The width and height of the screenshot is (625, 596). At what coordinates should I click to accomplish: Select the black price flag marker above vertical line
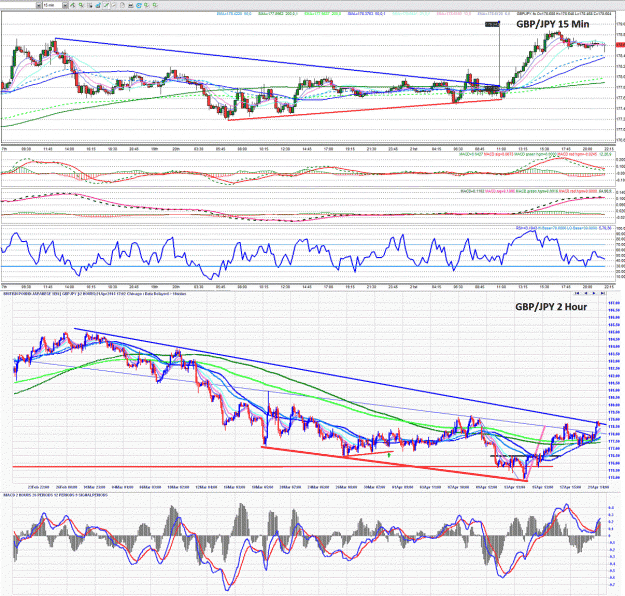[492, 24]
